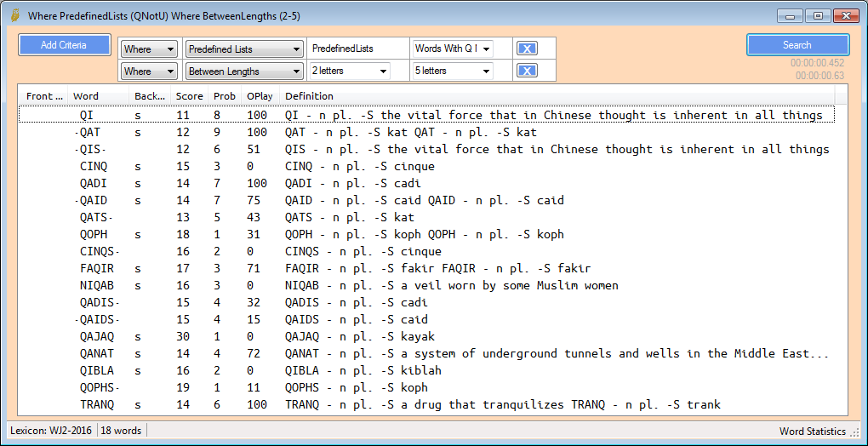Sort by the OPlay column header

pyautogui.click(x=259, y=96)
